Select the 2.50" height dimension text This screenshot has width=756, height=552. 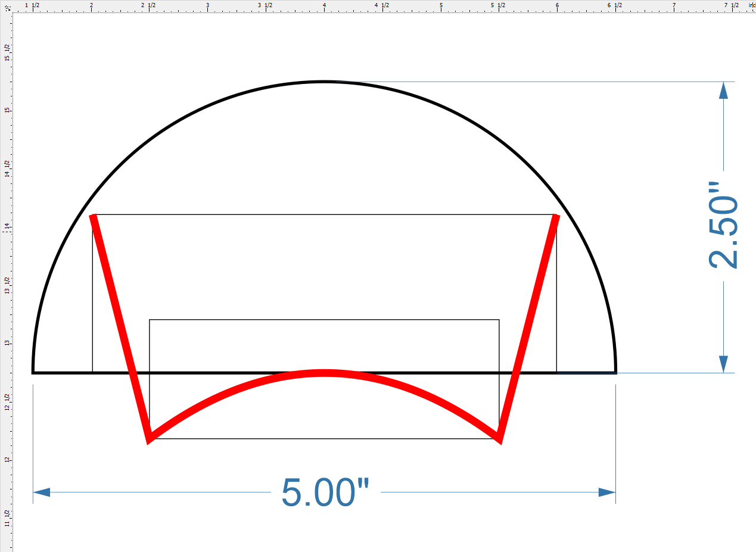tap(723, 226)
